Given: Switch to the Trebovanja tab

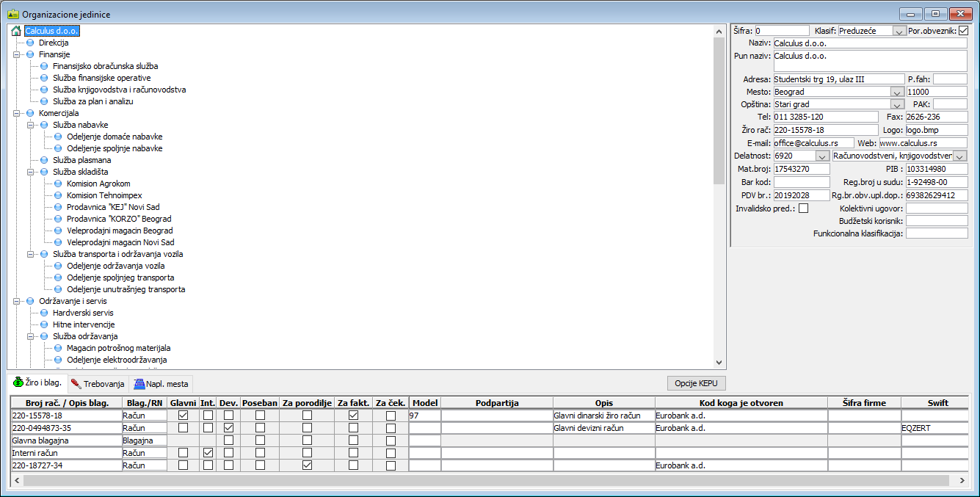Looking at the screenshot, I should tap(98, 383).
